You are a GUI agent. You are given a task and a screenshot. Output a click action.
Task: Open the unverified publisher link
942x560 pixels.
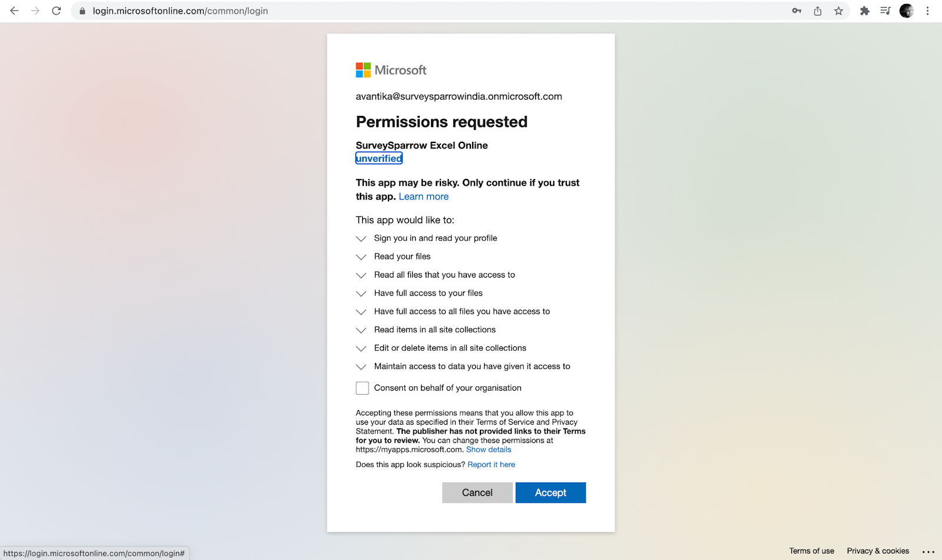pos(379,159)
